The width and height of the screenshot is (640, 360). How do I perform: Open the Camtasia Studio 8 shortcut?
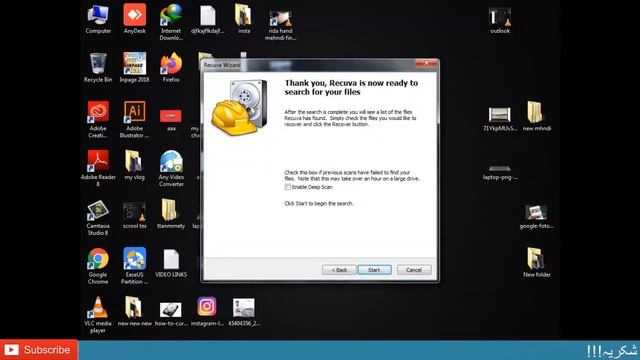[98, 218]
